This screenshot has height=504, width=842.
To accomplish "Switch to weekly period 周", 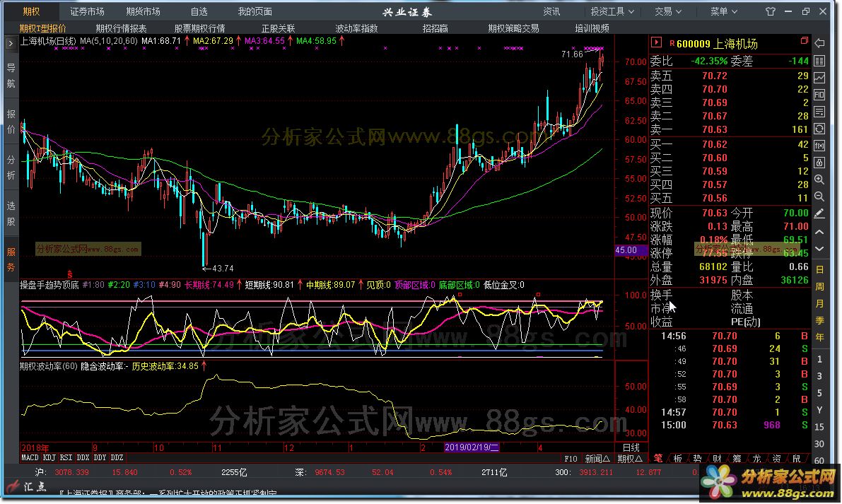I will pyautogui.click(x=819, y=286).
